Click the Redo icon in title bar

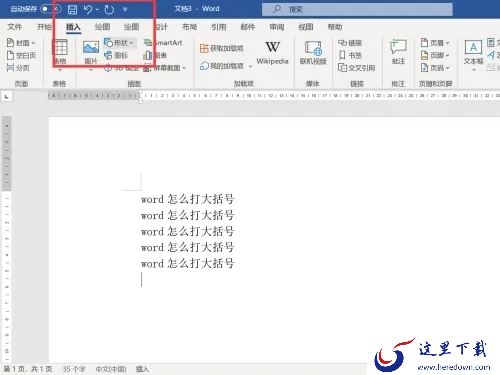click(x=109, y=9)
